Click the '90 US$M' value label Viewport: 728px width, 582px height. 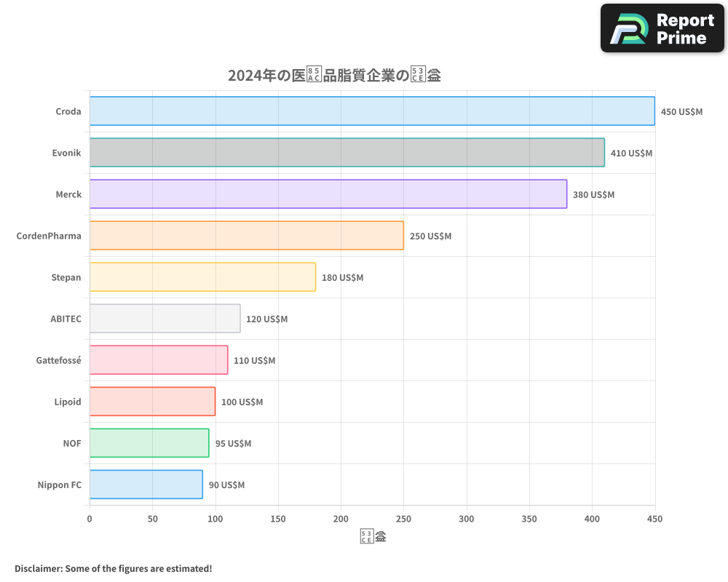(227, 485)
